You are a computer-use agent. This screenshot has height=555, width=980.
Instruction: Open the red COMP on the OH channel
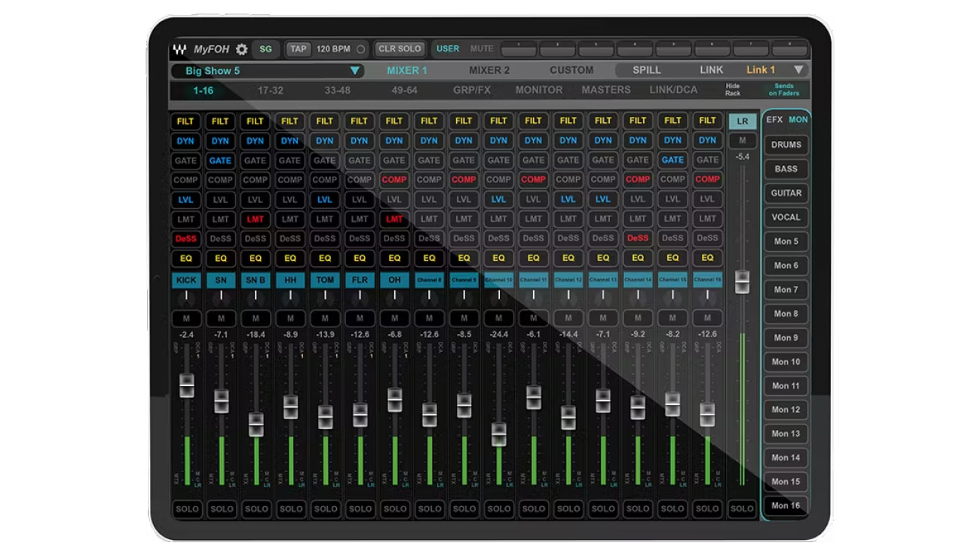[x=394, y=179]
